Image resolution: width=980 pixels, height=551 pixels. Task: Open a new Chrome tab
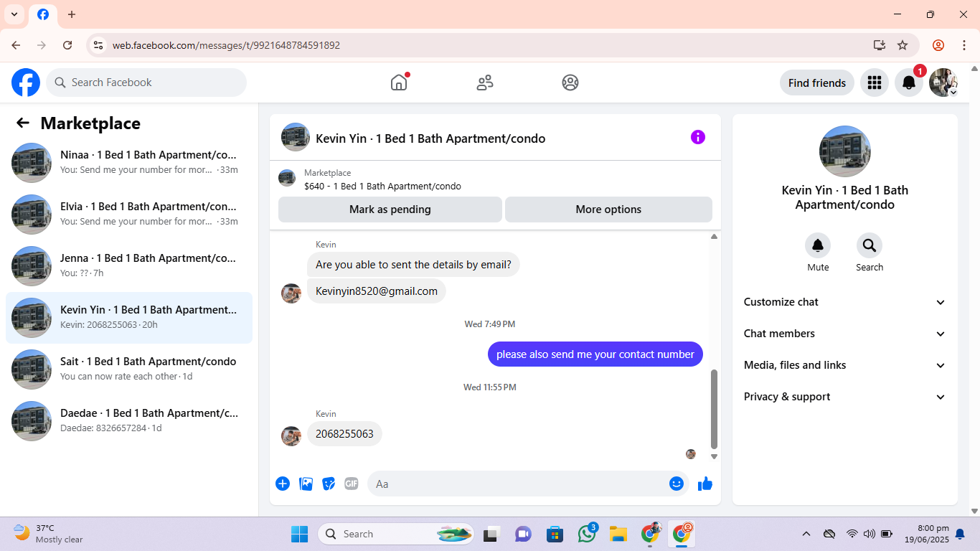click(x=72, y=14)
